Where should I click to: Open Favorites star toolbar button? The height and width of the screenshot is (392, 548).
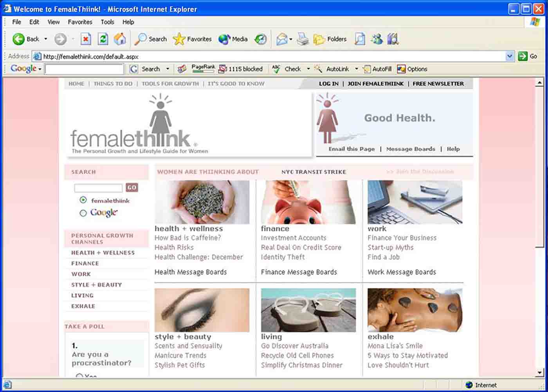[x=192, y=39]
